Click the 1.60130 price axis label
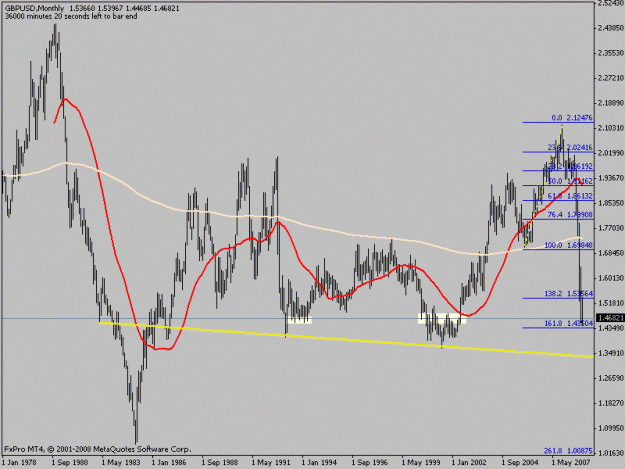Screen dimensions: 625x469 (611, 278)
